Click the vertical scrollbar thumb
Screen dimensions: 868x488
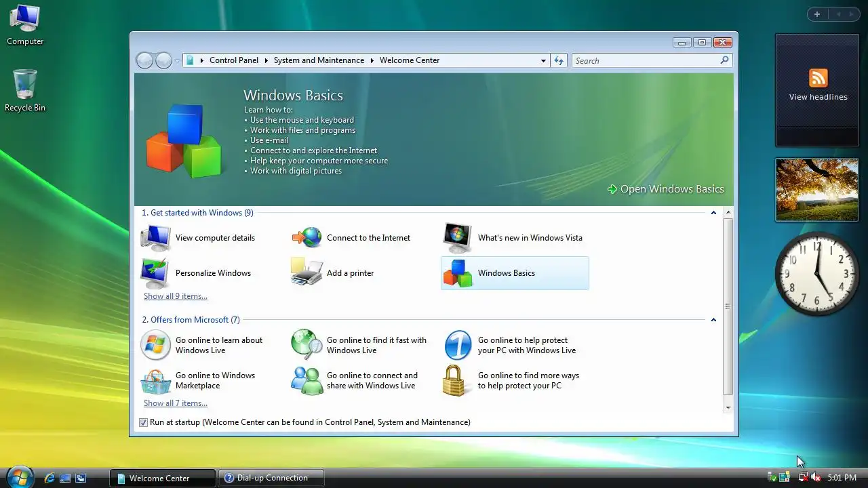(728, 306)
